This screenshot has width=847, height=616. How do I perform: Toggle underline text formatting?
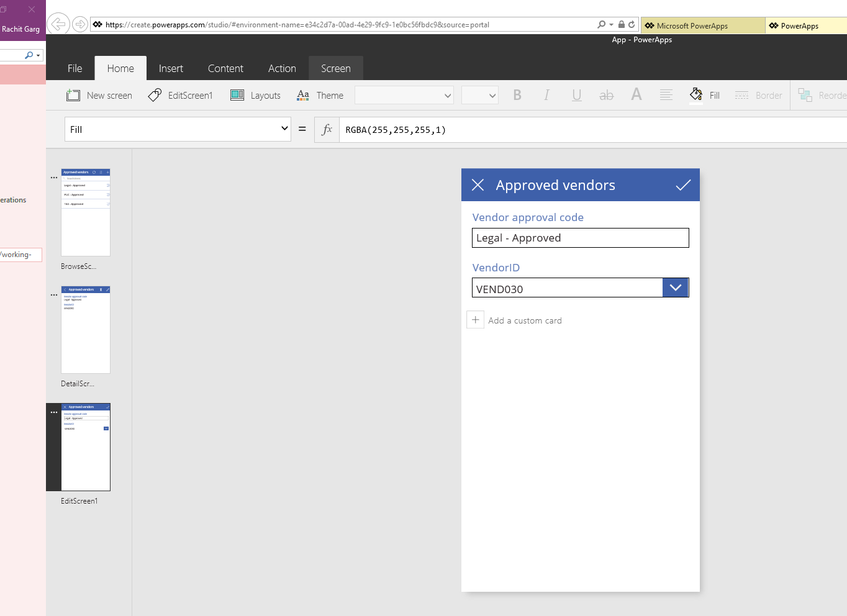[576, 95]
